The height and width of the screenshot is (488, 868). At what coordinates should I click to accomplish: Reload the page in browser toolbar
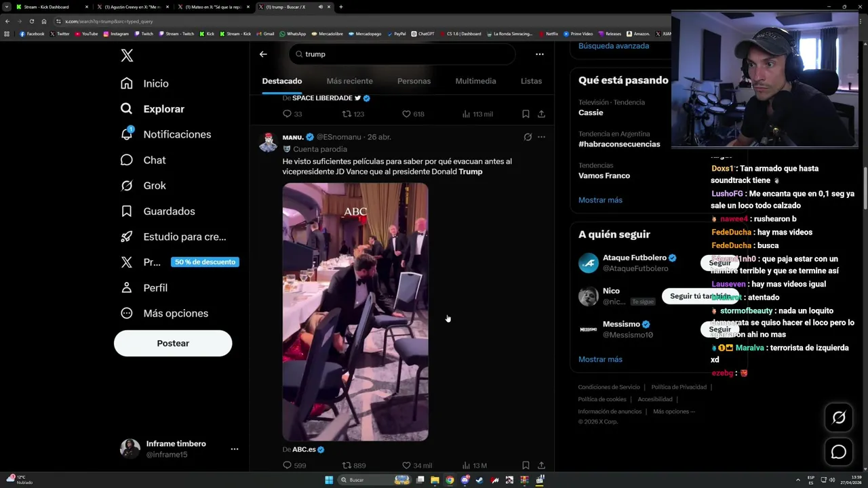pos(31,21)
